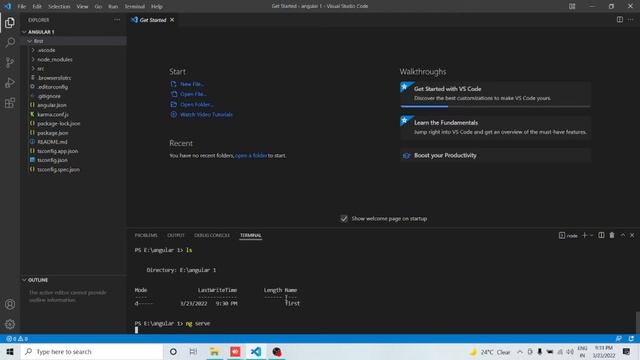Viewport: 640px width, 360px height.
Task: Open the Accounts menu icon
Action: coord(10,304)
